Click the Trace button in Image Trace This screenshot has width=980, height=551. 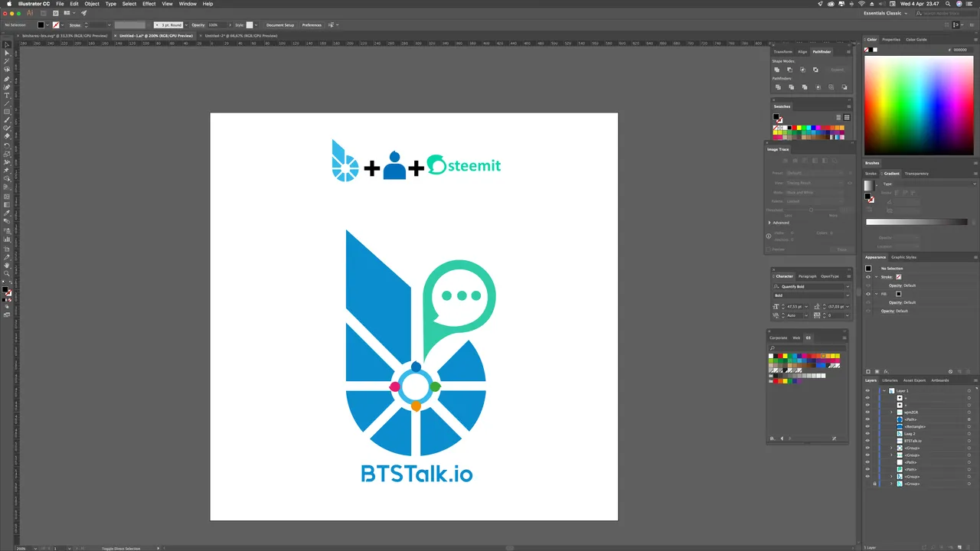[x=841, y=249]
